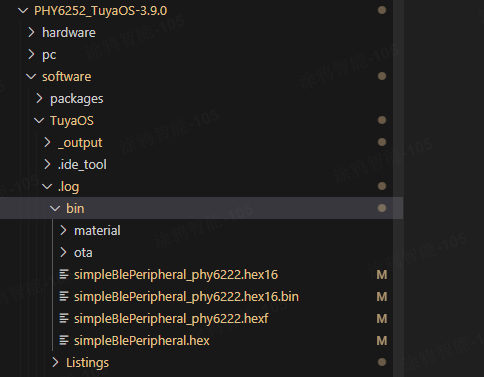The height and width of the screenshot is (377, 484).
Task: Expand the packages folder chevron
Action: pos(39,99)
